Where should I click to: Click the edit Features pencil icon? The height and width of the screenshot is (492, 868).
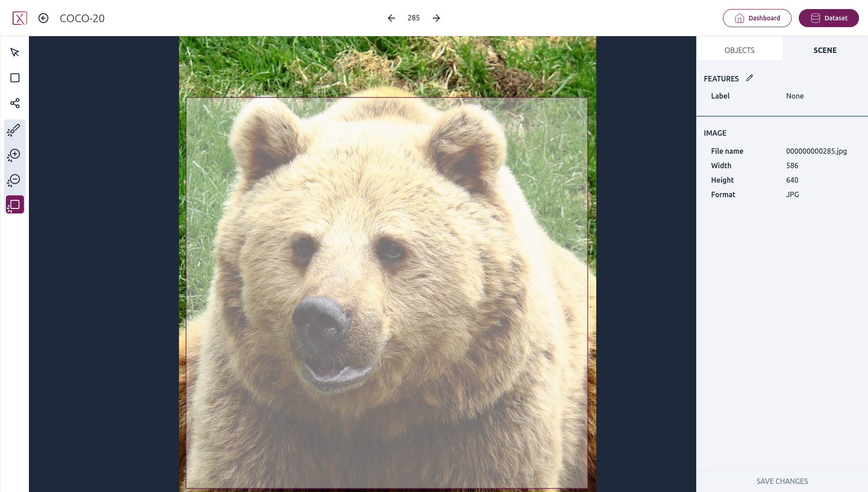pos(750,78)
